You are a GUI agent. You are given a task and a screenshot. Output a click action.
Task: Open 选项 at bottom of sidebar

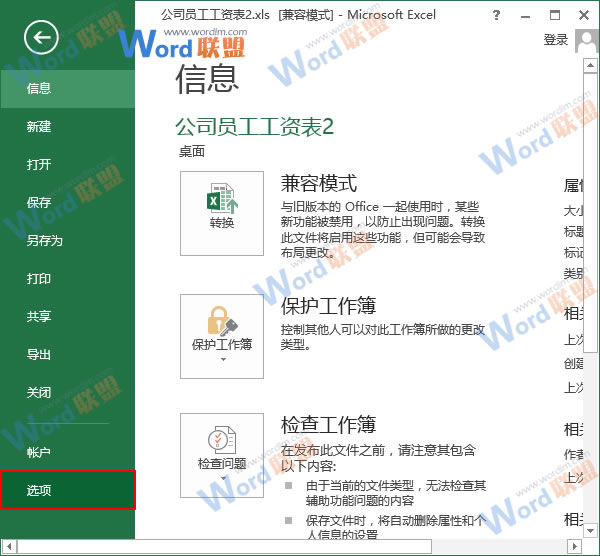click(x=40, y=490)
